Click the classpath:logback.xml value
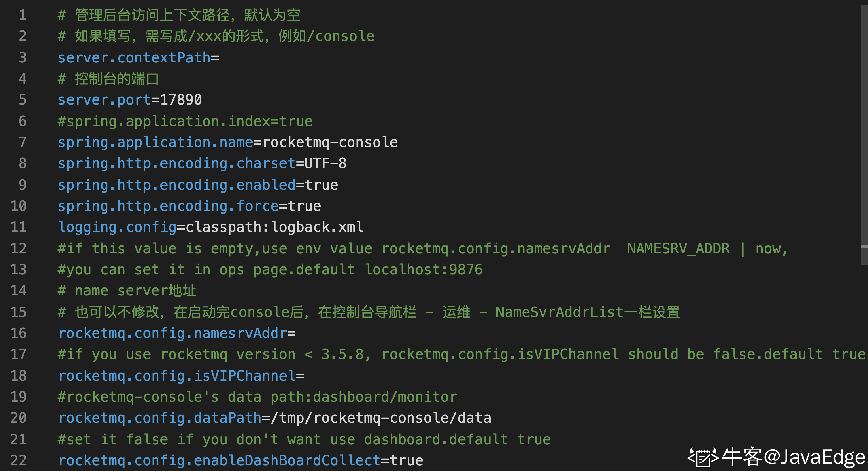Screen dimensions: 868x471 click(x=274, y=227)
